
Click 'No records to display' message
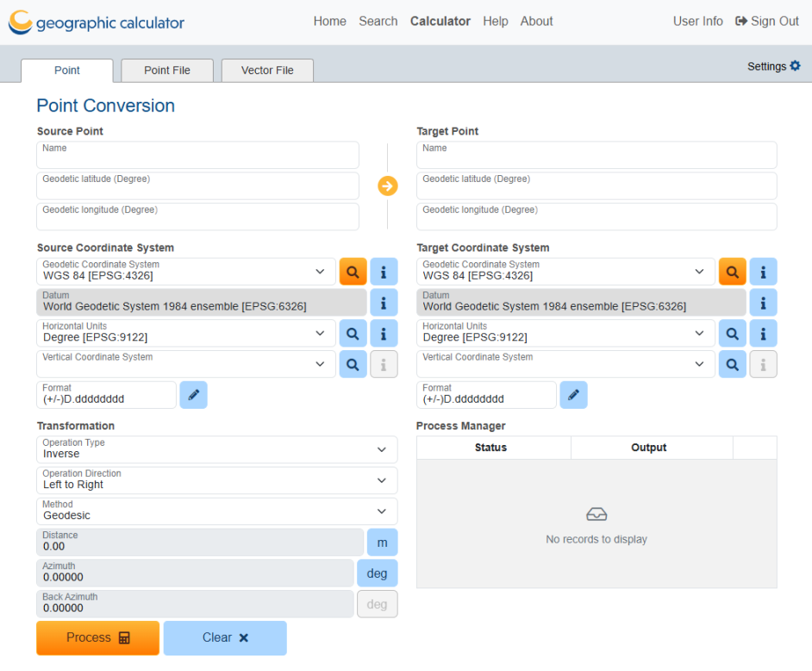pyautogui.click(x=596, y=539)
